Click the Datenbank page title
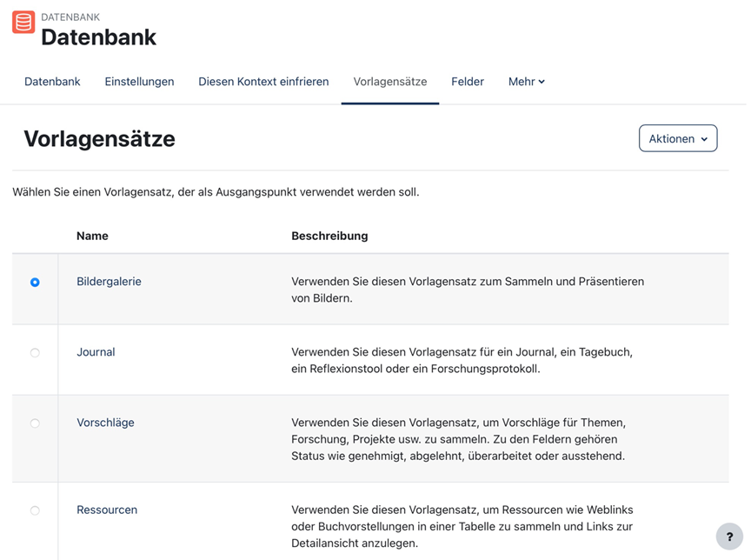The height and width of the screenshot is (560, 751). tap(99, 37)
